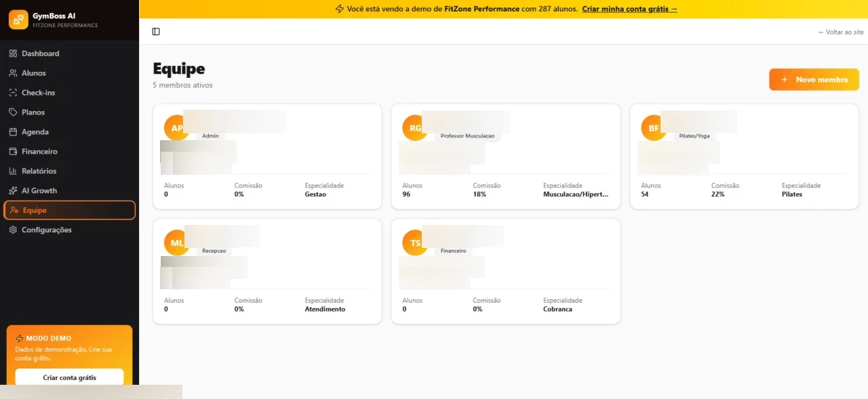Click the Financeiro wallet icon in sidebar
This screenshot has width=868, height=399.
click(x=13, y=152)
